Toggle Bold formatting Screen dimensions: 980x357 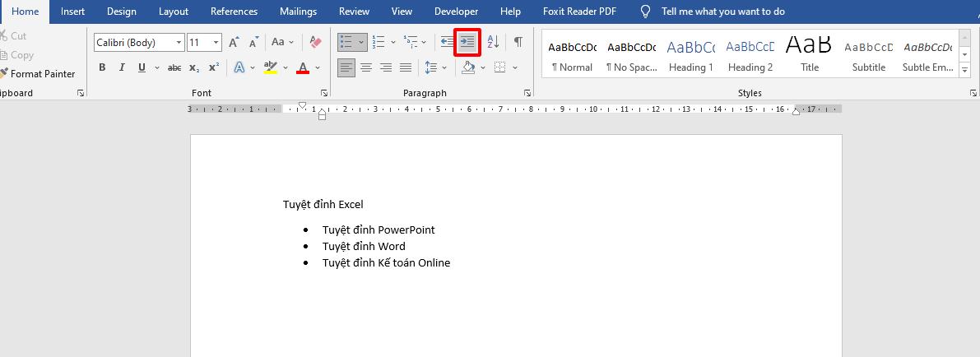[x=103, y=67]
